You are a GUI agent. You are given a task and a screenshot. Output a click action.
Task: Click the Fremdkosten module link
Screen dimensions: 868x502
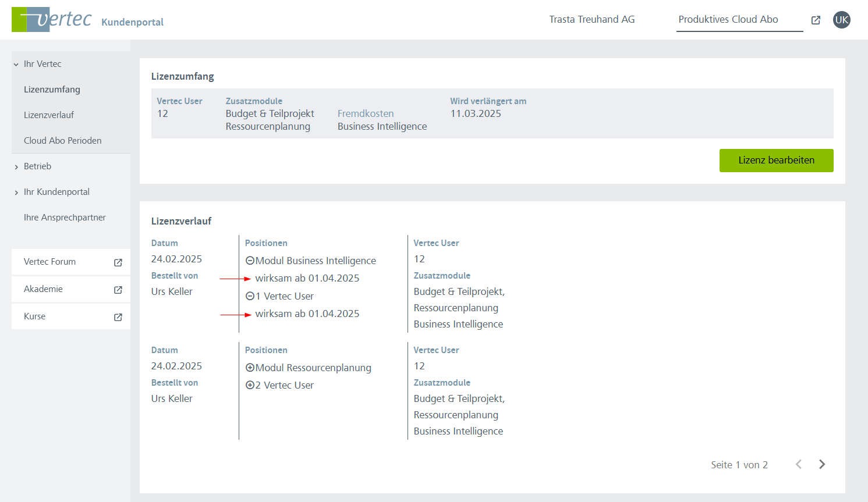click(366, 114)
